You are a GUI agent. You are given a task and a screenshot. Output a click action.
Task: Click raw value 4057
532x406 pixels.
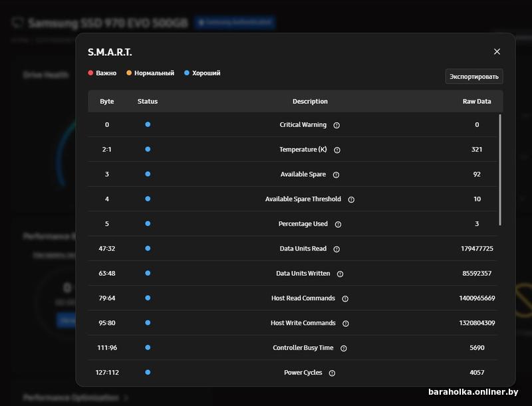coord(477,372)
